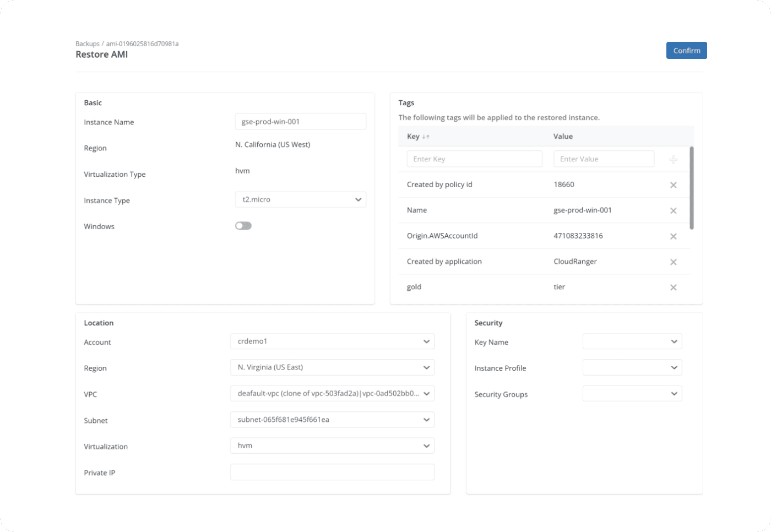The height and width of the screenshot is (532, 771).
Task: Open the Key Name dropdown
Action: pos(632,341)
